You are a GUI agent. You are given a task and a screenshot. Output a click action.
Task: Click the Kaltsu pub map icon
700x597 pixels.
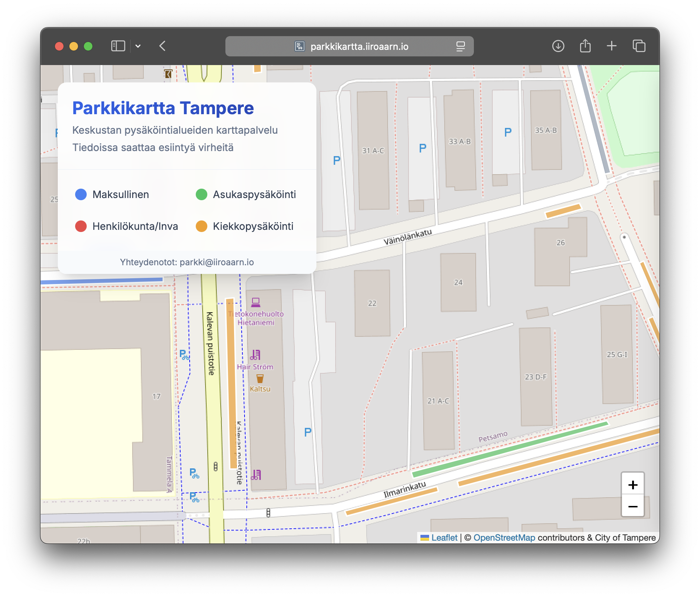click(260, 379)
